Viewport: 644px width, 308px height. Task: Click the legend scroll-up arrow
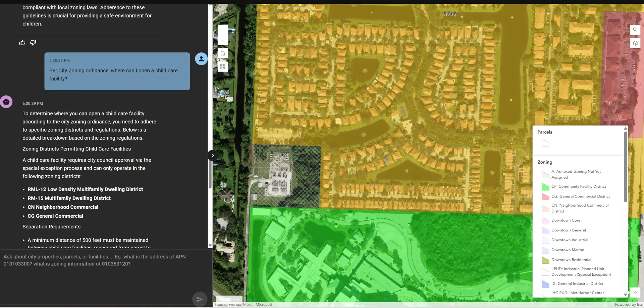(625, 128)
